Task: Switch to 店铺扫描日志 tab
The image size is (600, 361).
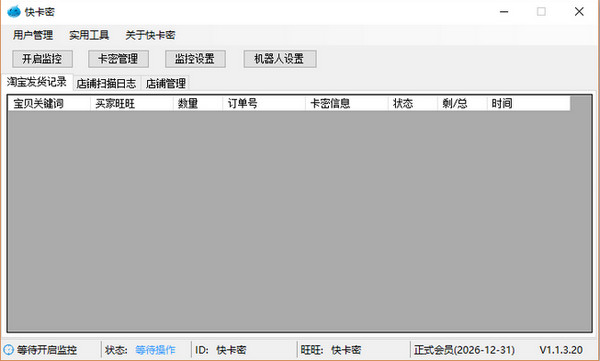Action: (106, 83)
